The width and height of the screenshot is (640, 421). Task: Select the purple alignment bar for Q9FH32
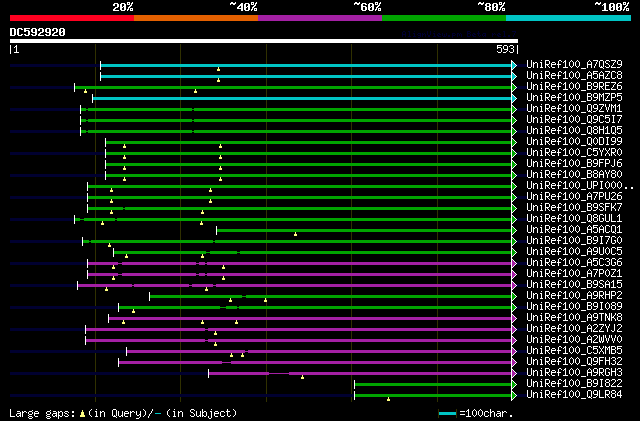[315, 363]
